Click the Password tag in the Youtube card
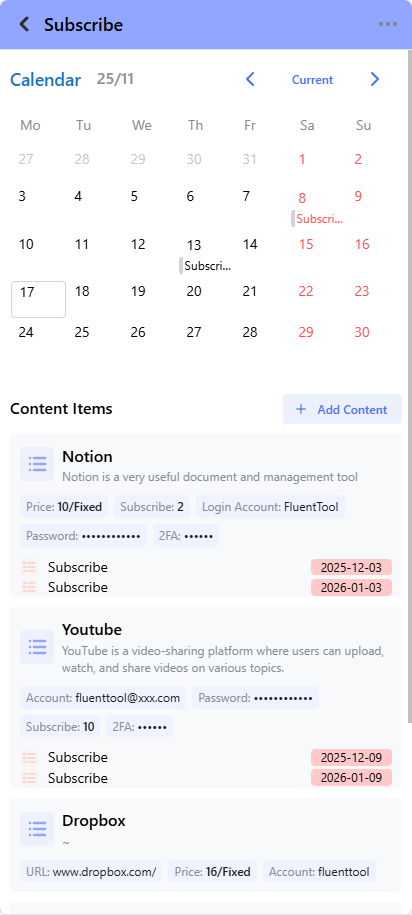The width and height of the screenshot is (412, 915). pyautogui.click(x=256, y=697)
